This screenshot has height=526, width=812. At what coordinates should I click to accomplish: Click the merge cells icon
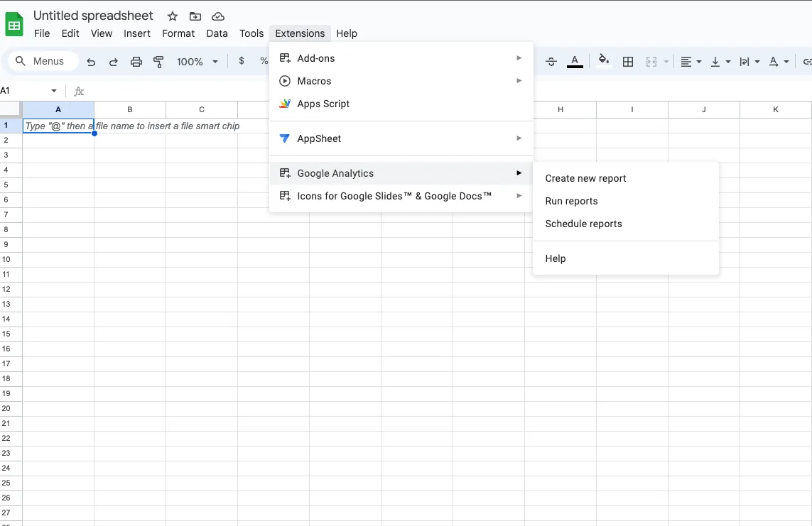tap(651, 62)
